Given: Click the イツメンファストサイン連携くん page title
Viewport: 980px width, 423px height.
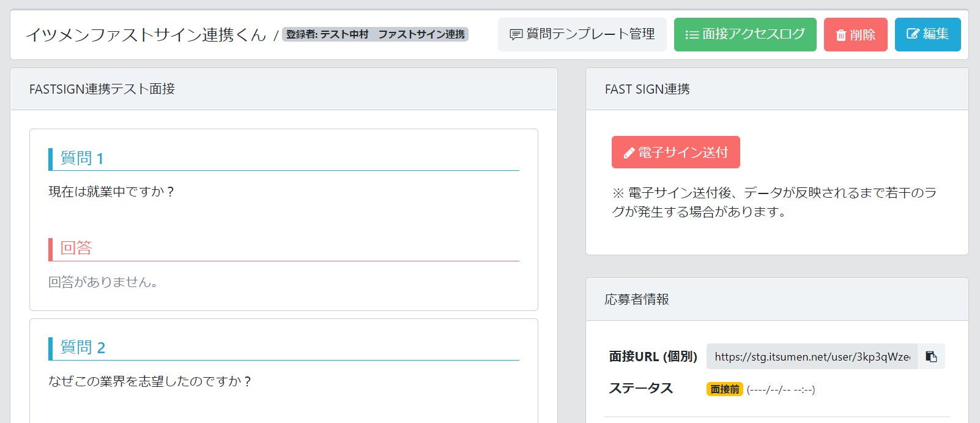Looking at the screenshot, I should pyautogui.click(x=146, y=35).
